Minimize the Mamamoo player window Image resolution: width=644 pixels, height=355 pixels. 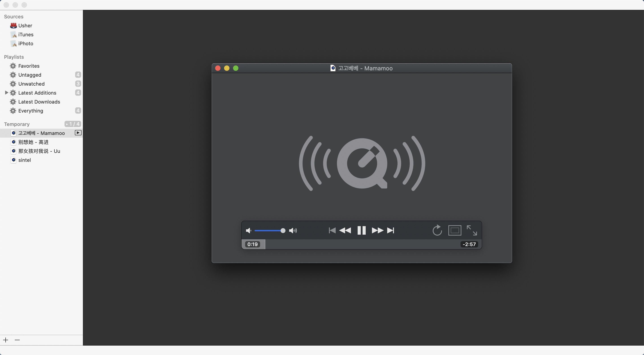(227, 68)
